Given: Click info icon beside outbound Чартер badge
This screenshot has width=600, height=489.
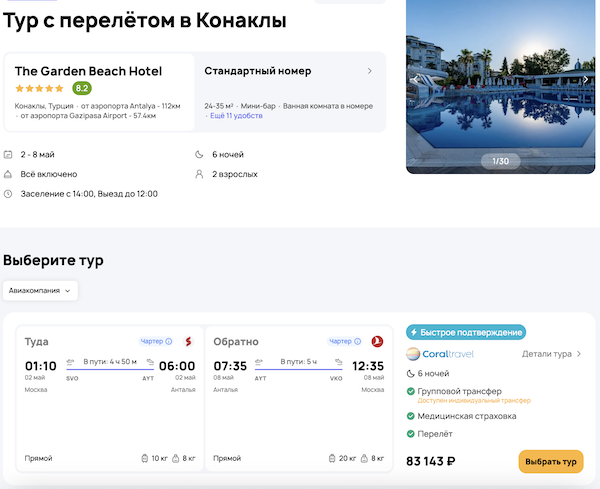Looking at the screenshot, I should 168,342.
